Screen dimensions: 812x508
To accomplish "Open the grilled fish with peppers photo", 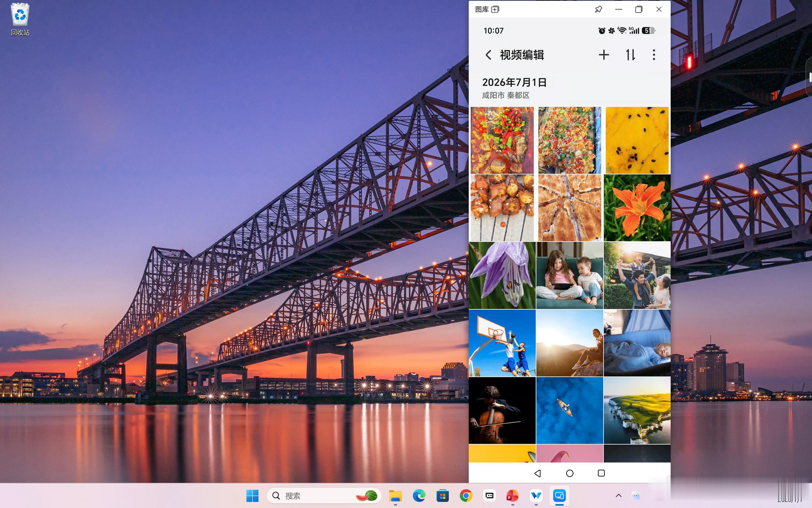I will tap(502, 140).
